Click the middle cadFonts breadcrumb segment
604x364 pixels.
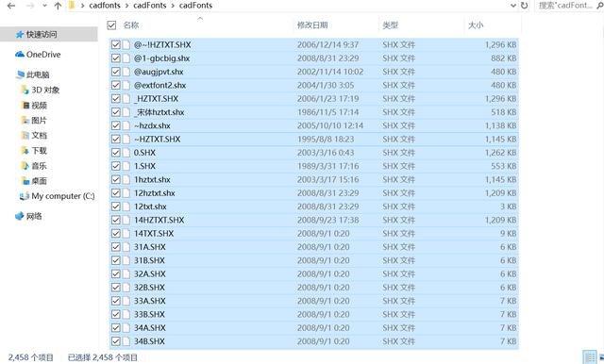click(x=150, y=6)
